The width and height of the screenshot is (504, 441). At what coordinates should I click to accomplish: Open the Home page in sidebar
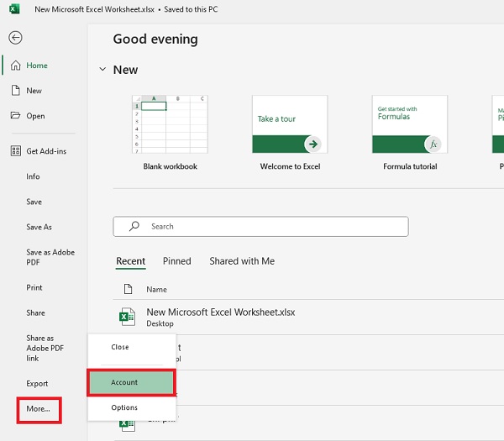(37, 66)
